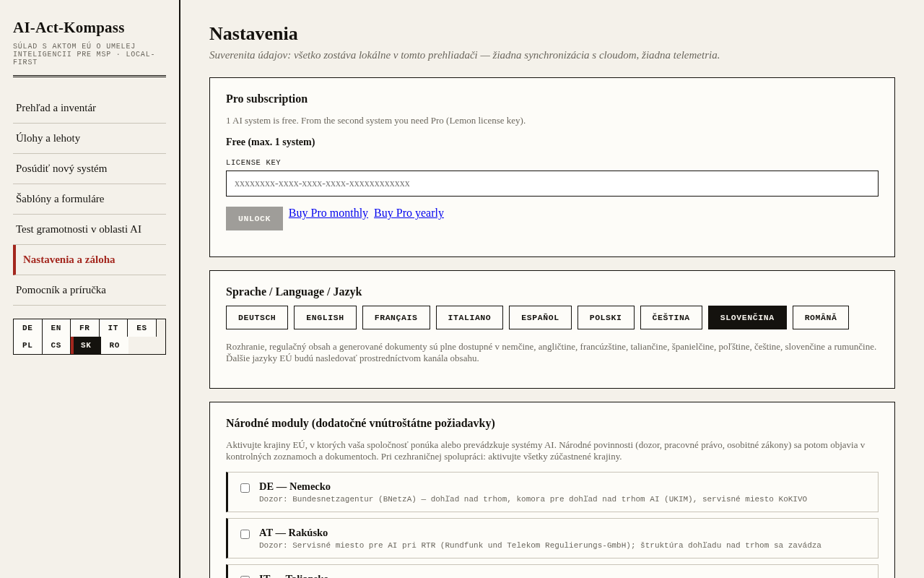This screenshot has height=578, width=924.
Task: Switch interface language to Polski
Action: coord(606,318)
